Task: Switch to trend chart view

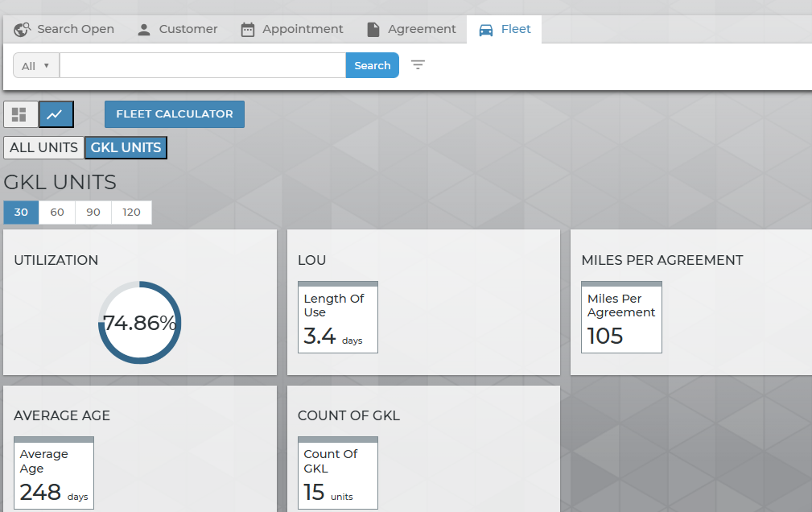Action: click(x=56, y=114)
